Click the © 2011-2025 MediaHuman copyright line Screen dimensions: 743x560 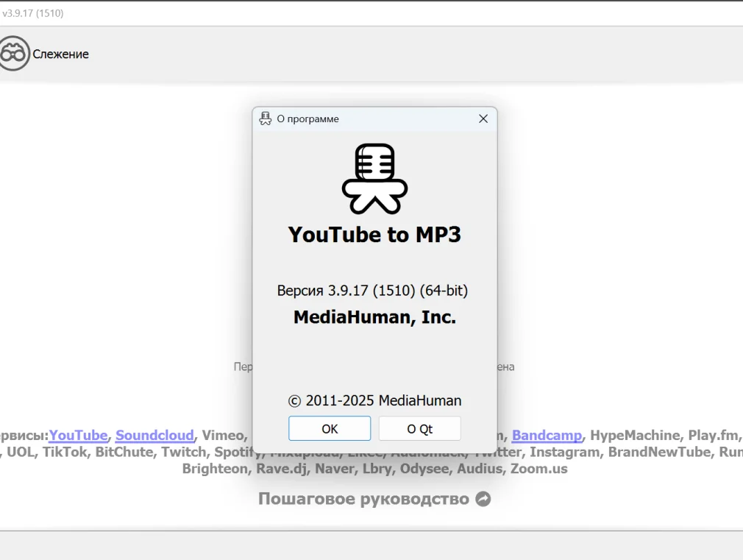coord(374,400)
